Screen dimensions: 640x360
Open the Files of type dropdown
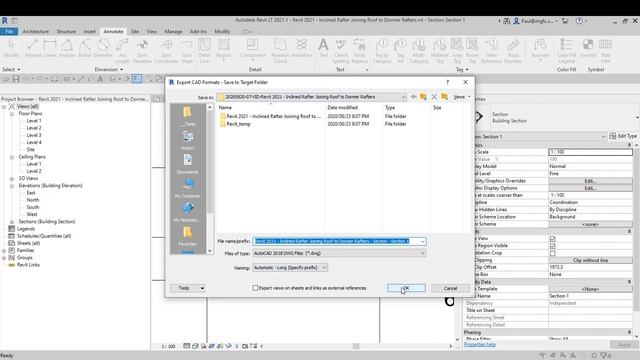click(422, 253)
